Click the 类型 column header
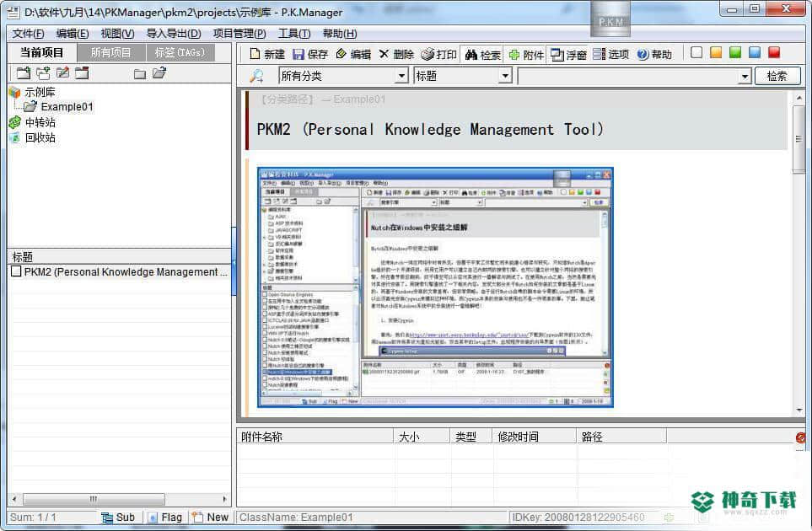 [x=471, y=437]
